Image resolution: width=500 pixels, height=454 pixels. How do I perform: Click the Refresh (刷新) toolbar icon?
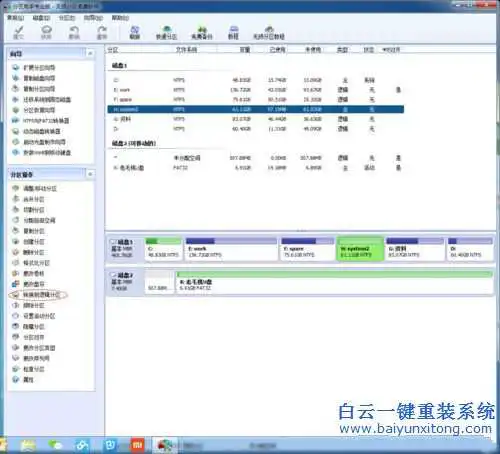pos(134,33)
